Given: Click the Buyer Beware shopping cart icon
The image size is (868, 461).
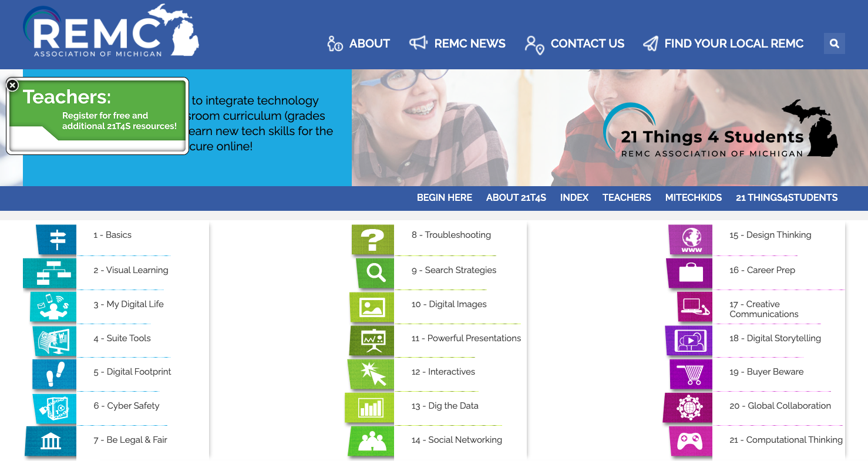Looking at the screenshot, I should click(691, 374).
